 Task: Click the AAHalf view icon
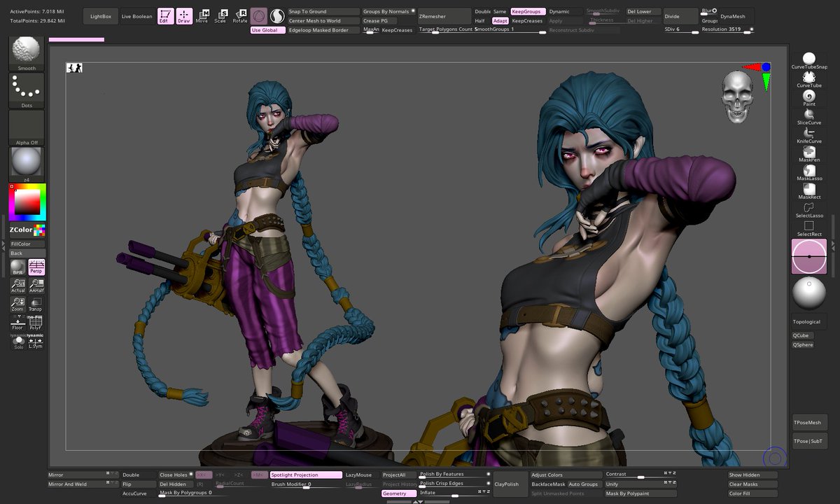point(36,286)
